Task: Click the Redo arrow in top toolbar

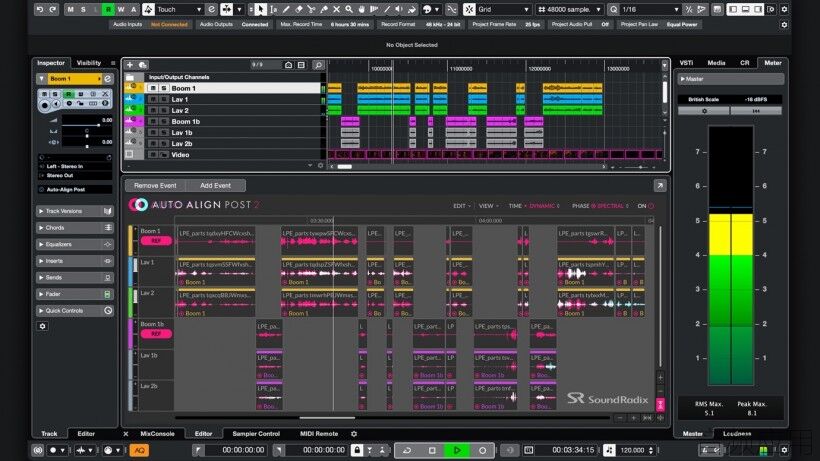Action: [x=52, y=9]
